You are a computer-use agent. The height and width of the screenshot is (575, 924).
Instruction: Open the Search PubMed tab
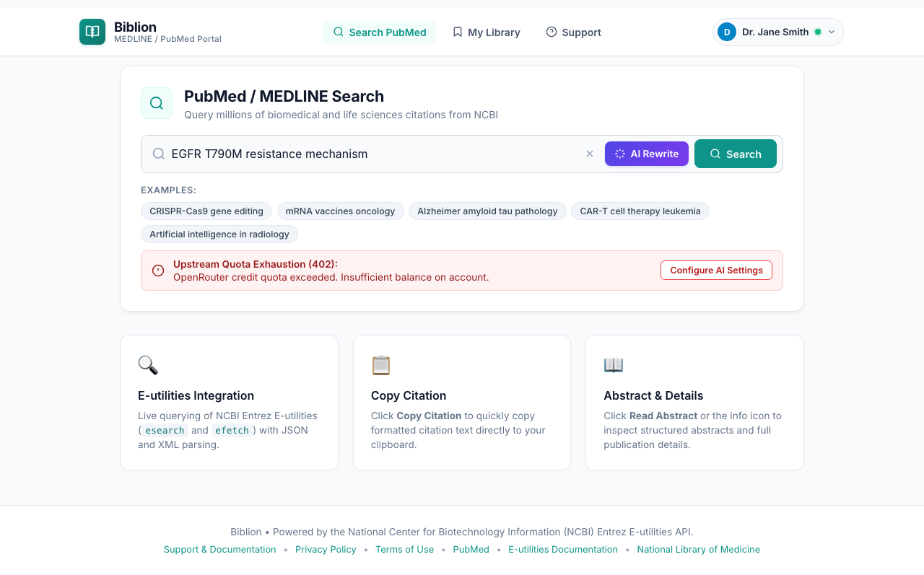click(x=379, y=32)
